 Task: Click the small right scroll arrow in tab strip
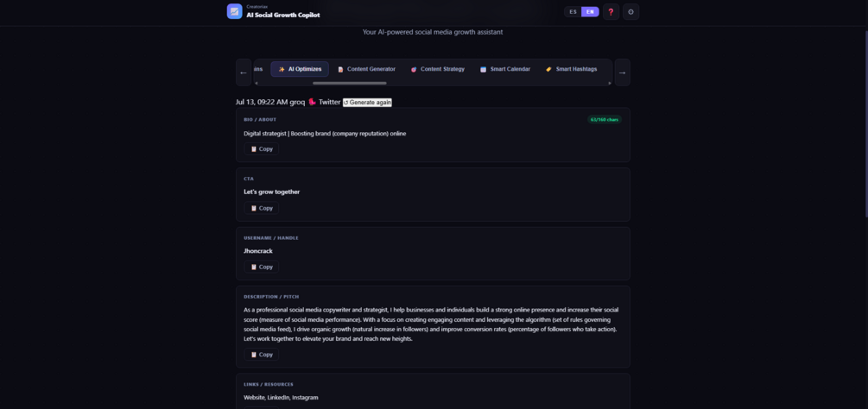[x=610, y=83]
